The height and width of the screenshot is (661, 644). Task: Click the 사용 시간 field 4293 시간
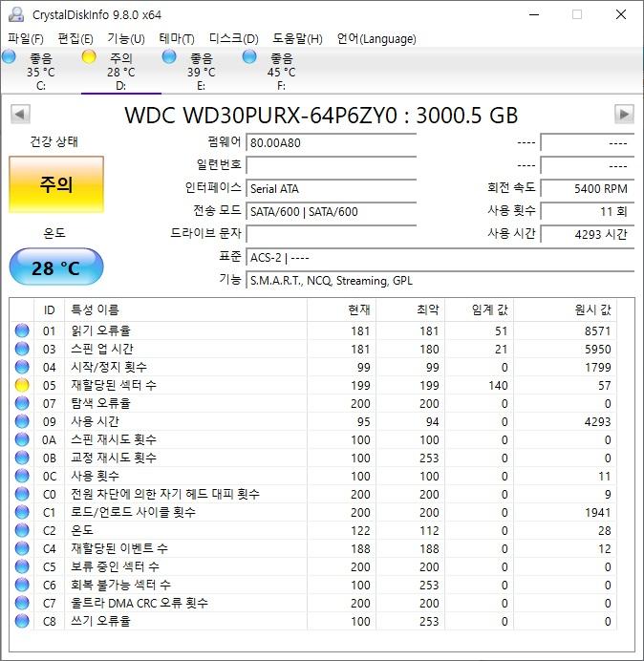coord(588,234)
